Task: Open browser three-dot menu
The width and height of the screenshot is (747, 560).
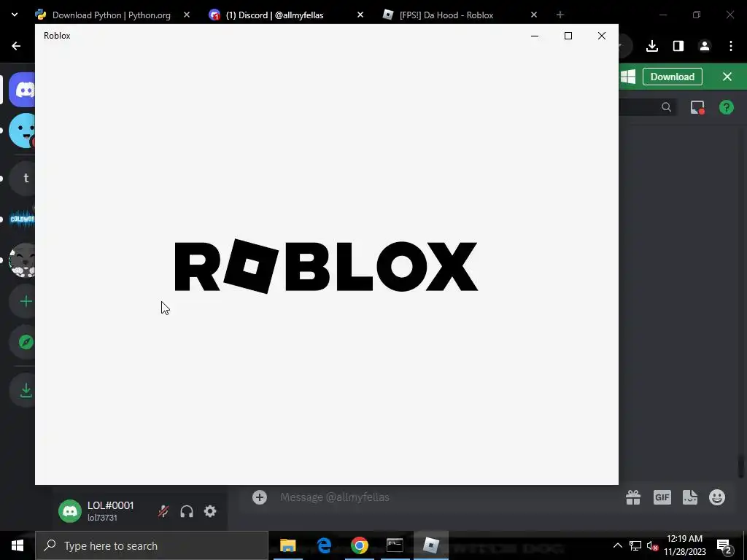Action: [731, 46]
